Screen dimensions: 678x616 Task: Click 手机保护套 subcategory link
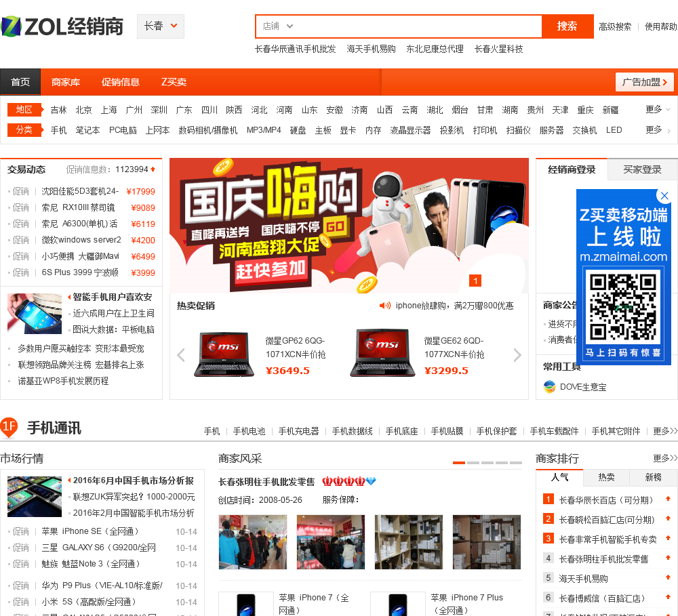coord(496,431)
